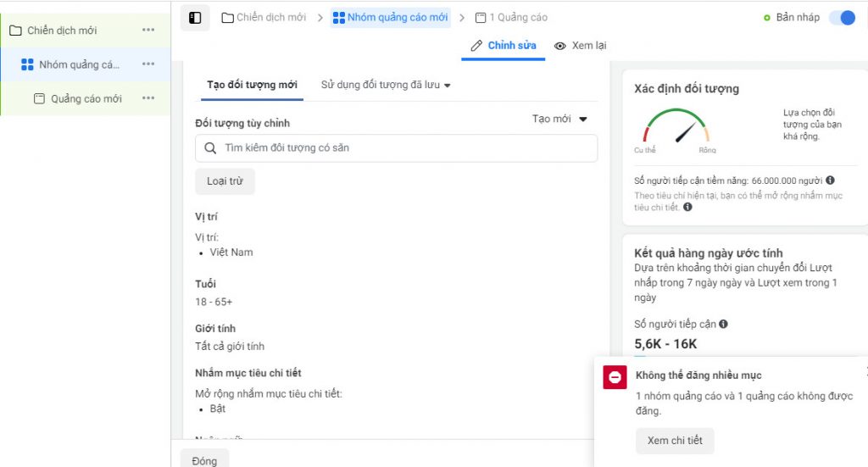Switch to Chỉnh sửa tab
Image resolution: width=868 pixels, height=467 pixels.
[504, 46]
